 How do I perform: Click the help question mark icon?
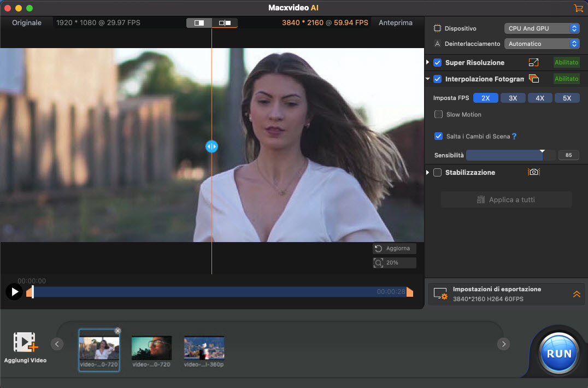[514, 137]
